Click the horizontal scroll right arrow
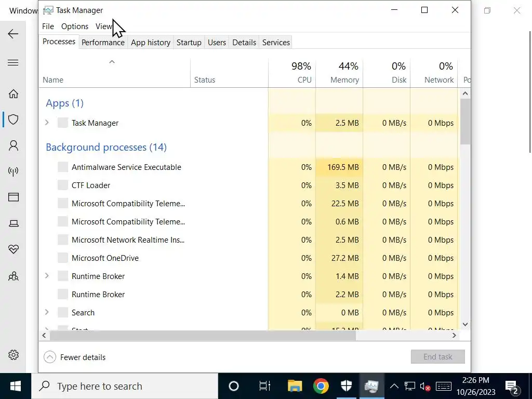The height and width of the screenshot is (399, 532). pos(454,335)
